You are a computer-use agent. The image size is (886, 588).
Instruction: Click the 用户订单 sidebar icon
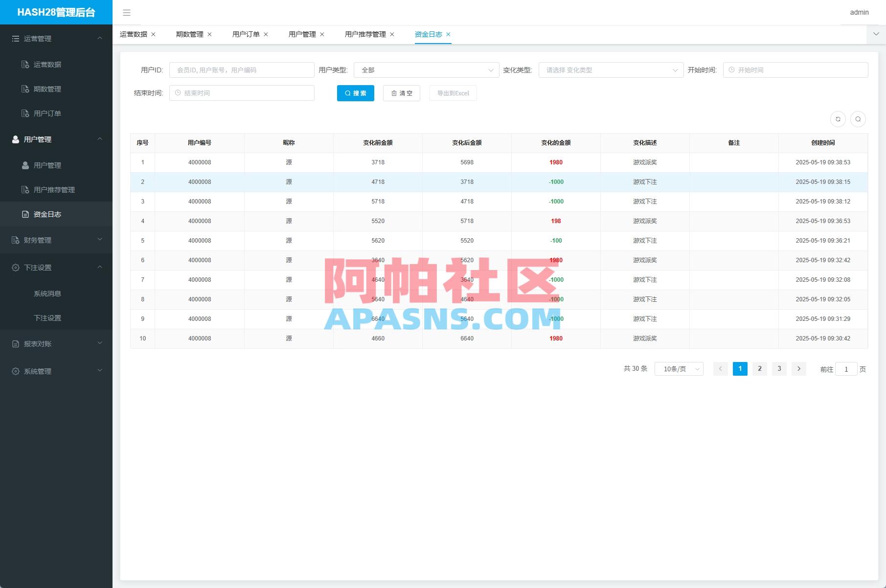(24, 113)
